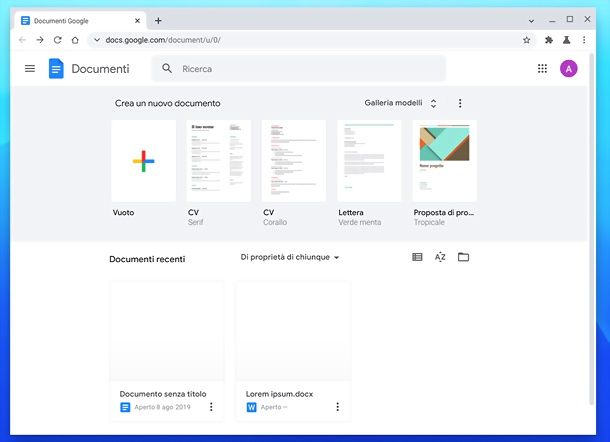610x442 pixels.
Task: Go forward in browser history
Action: [40, 40]
